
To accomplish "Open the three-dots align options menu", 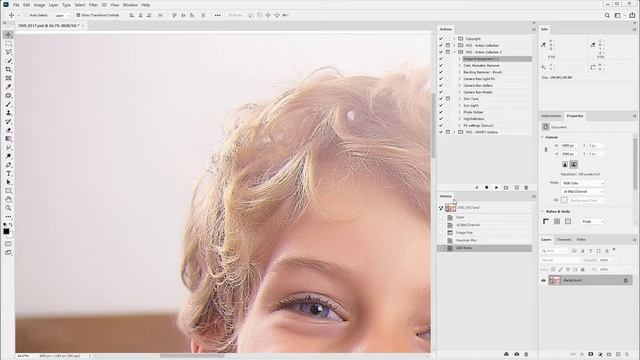I will click(218, 15).
